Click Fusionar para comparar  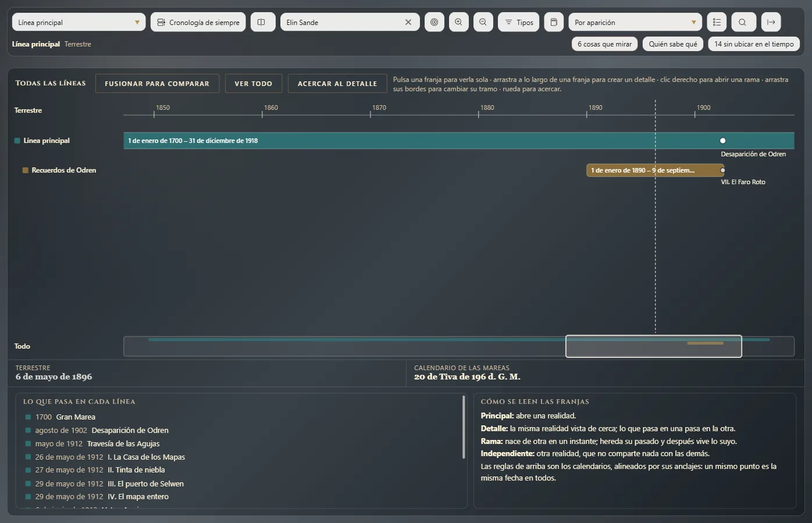click(x=157, y=84)
